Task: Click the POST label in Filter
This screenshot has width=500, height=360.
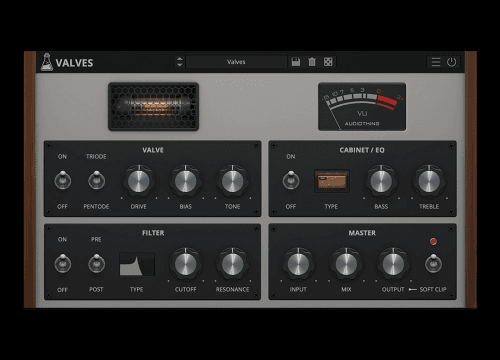Action: coord(96,289)
